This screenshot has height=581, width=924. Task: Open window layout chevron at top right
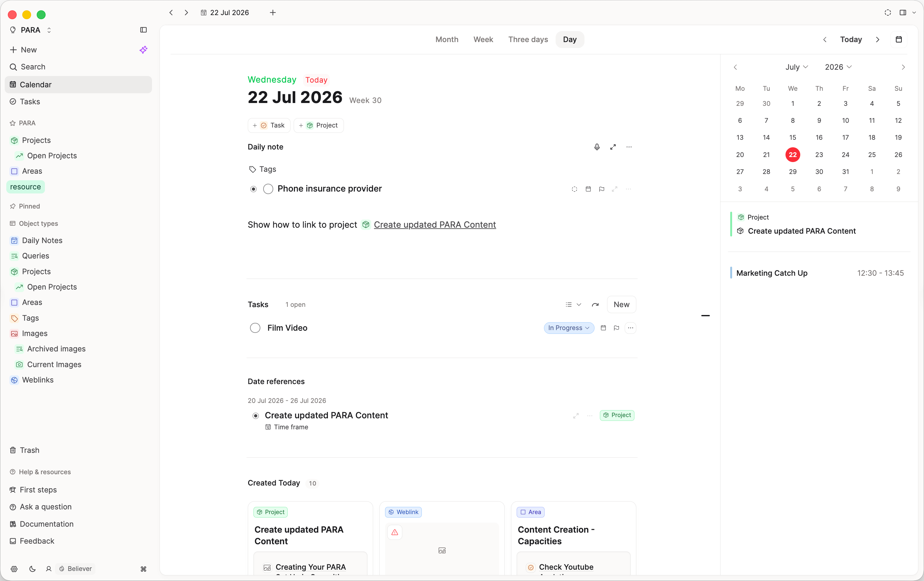pyautogui.click(x=914, y=13)
